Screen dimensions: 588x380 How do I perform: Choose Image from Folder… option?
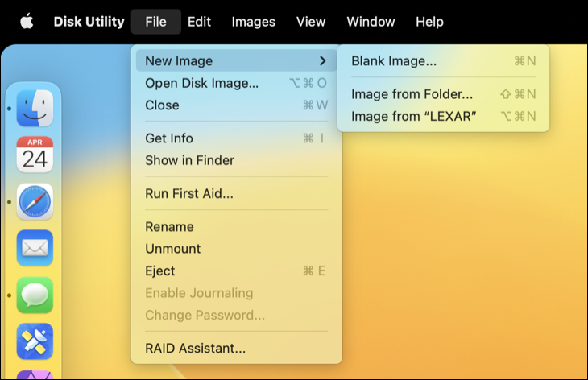[443, 94]
